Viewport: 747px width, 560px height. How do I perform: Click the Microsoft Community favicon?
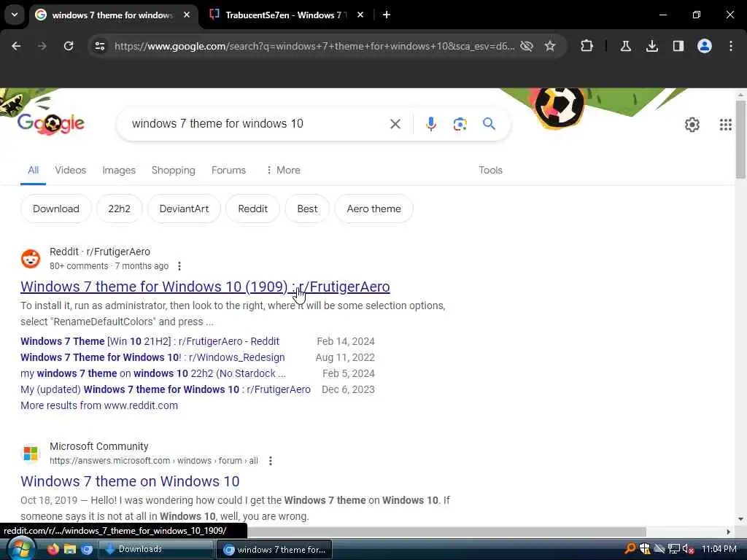click(31, 454)
